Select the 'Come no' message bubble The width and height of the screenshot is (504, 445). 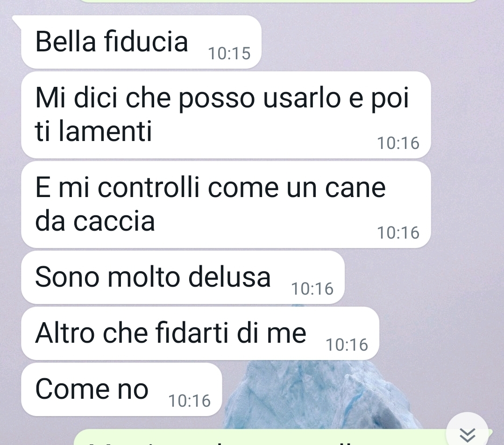point(121,389)
